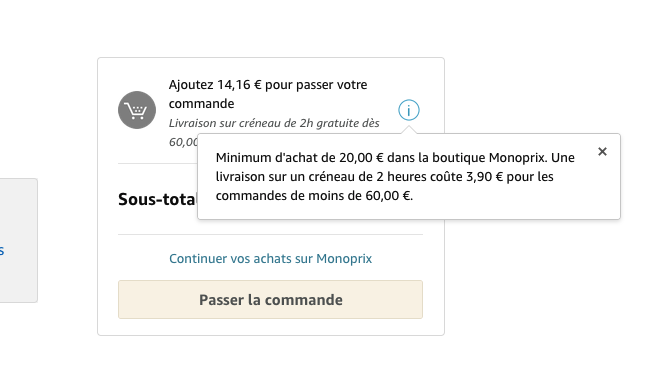Close the minimum purchase tooltip
The height and width of the screenshot is (386, 659).
(602, 151)
